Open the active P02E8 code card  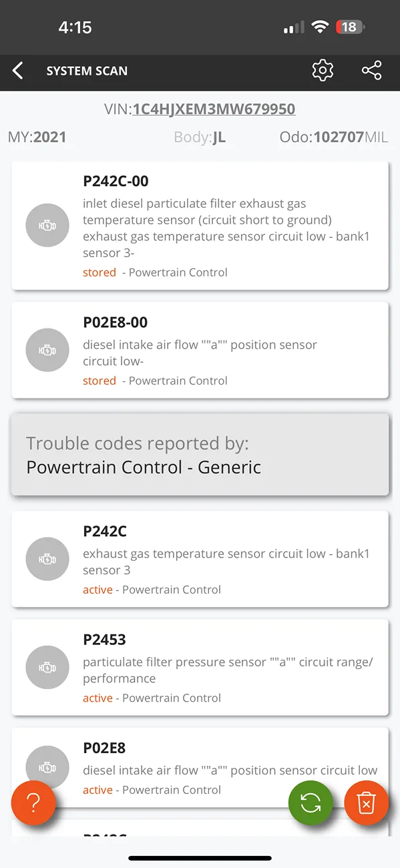[x=200, y=768]
